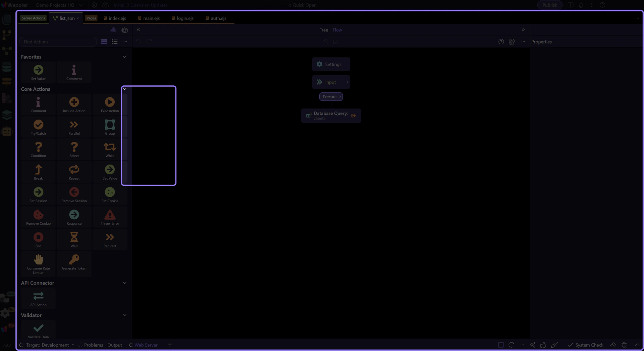Switch actions panel to grid view
Screen dimensions: 644x351
(104, 42)
